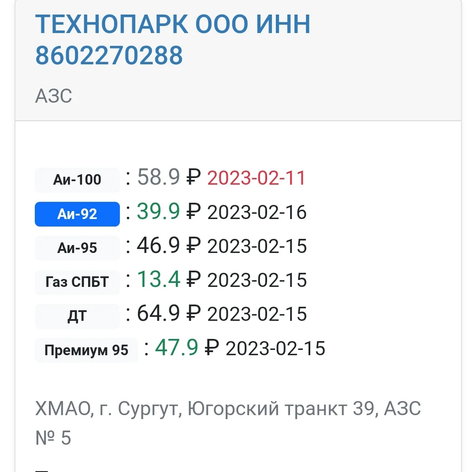Pick the Газ СПБТ fuel badge
This screenshot has height=472, width=476.
tap(77, 282)
